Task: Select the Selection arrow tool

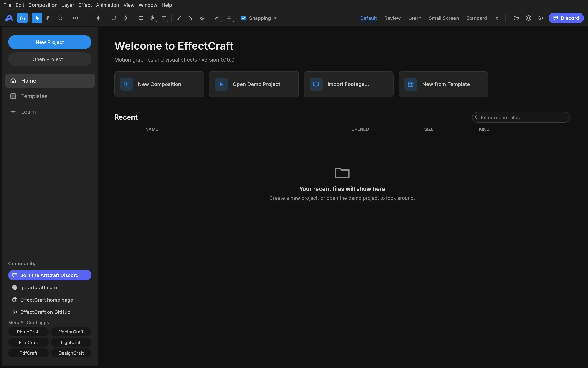Action: coord(37,18)
